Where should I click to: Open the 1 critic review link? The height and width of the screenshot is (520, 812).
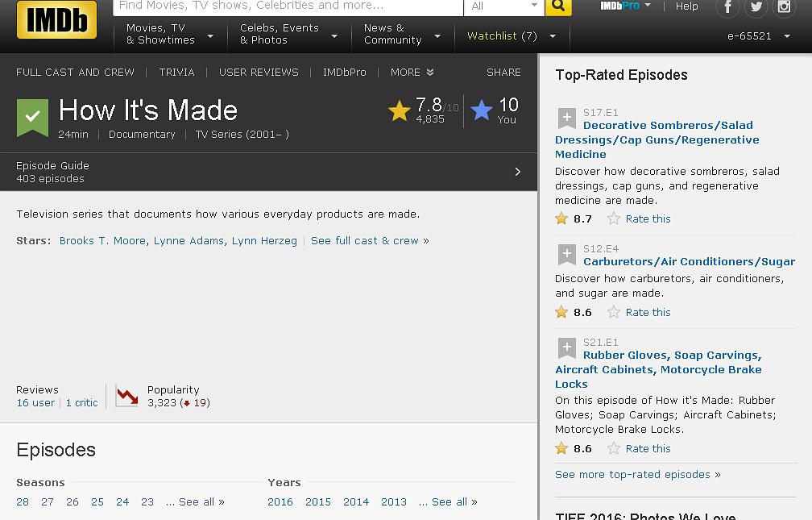point(81,402)
